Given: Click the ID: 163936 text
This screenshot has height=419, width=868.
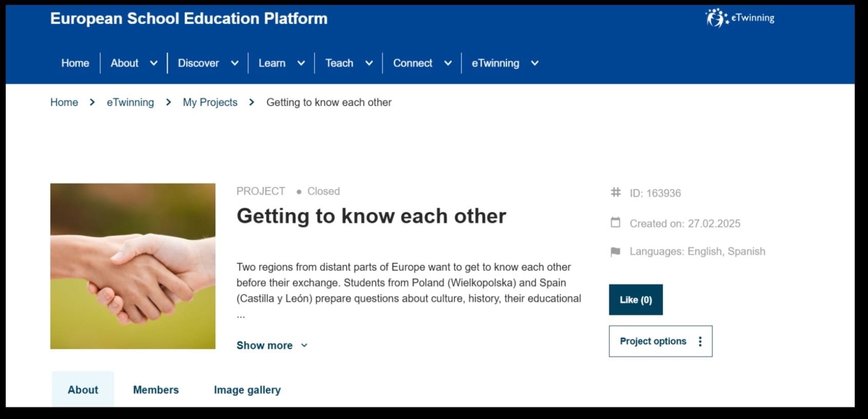Looking at the screenshot, I should pos(655,193).
